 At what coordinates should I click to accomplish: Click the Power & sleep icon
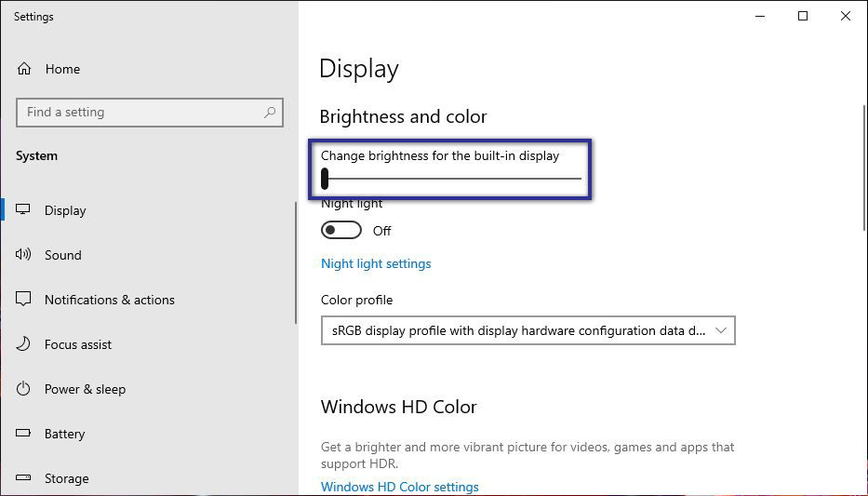(x=24, y=389)
